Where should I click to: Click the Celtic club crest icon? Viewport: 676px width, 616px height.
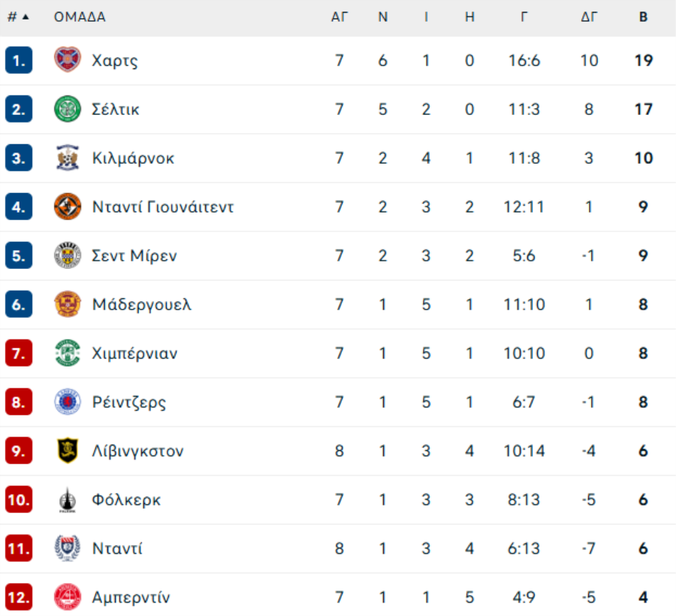(x=68, y=109)
